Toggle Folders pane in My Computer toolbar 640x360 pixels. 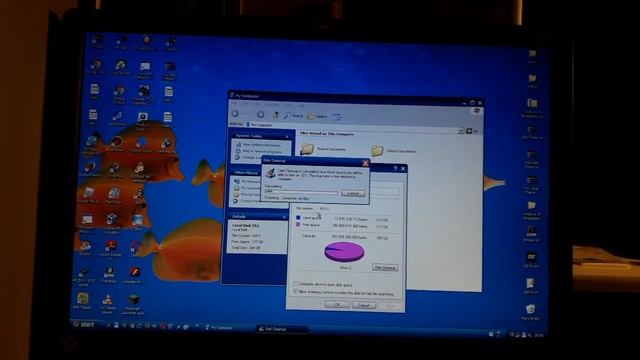(x=317, y=117)
